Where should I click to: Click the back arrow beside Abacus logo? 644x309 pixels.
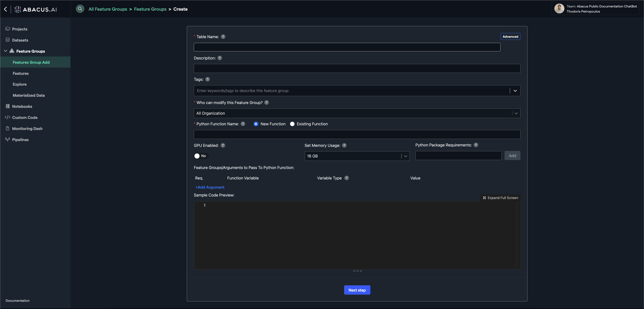(6, 9)
